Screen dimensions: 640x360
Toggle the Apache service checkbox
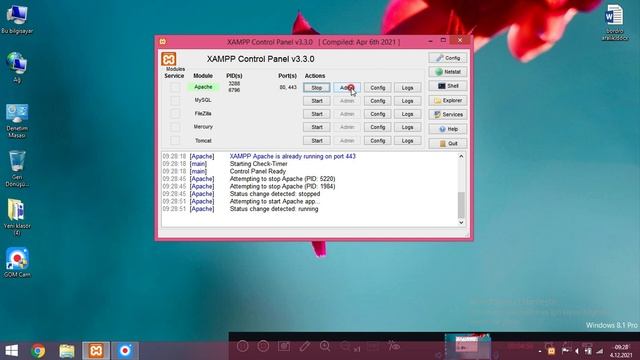[x=175, y=87]
